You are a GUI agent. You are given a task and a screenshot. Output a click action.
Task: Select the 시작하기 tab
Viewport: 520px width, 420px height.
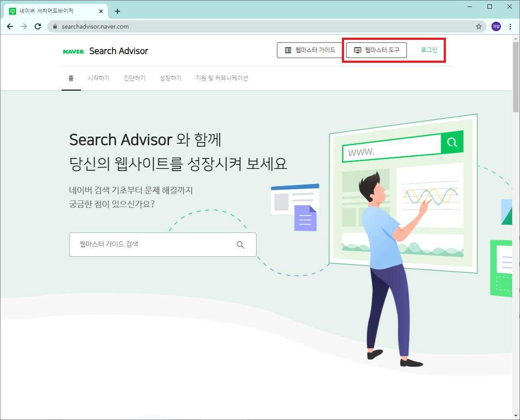pyautogui.click(x=99, y=78)
